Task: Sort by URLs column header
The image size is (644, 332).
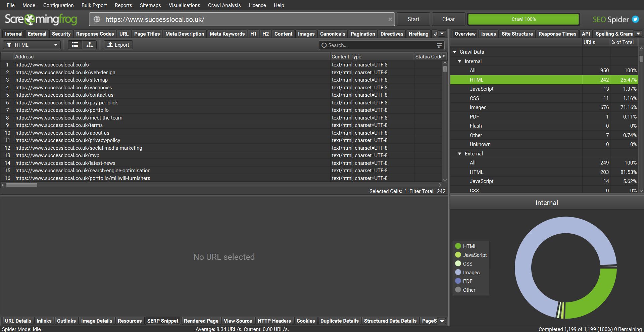Action: click(x=596, y=42)
